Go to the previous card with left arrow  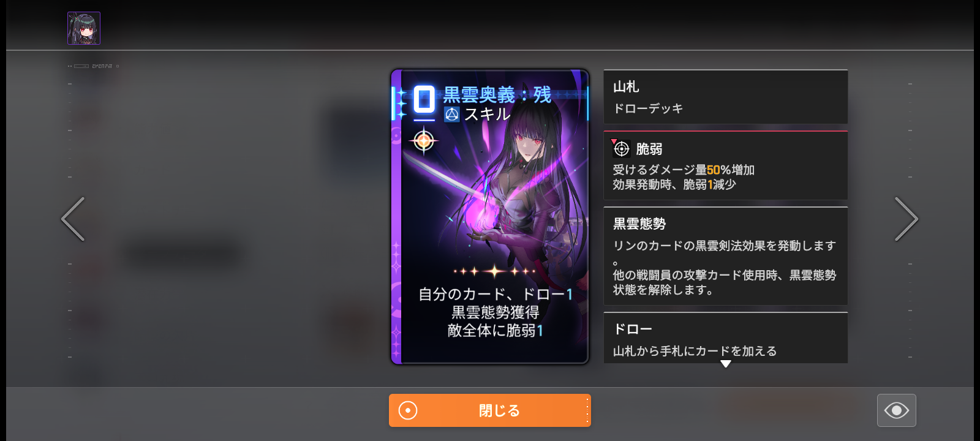(x=73, y=219)
